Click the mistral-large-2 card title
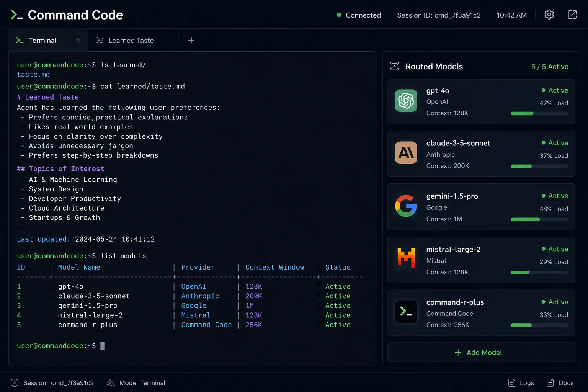 tap(453, 249)
